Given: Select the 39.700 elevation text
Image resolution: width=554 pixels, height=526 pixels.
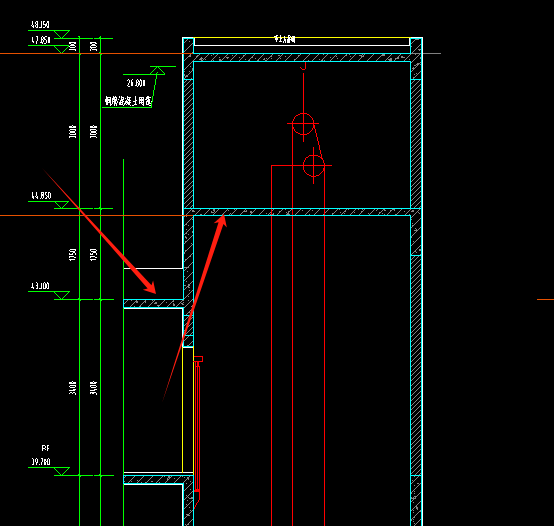Looking at the screenshot, I should 41,462.
